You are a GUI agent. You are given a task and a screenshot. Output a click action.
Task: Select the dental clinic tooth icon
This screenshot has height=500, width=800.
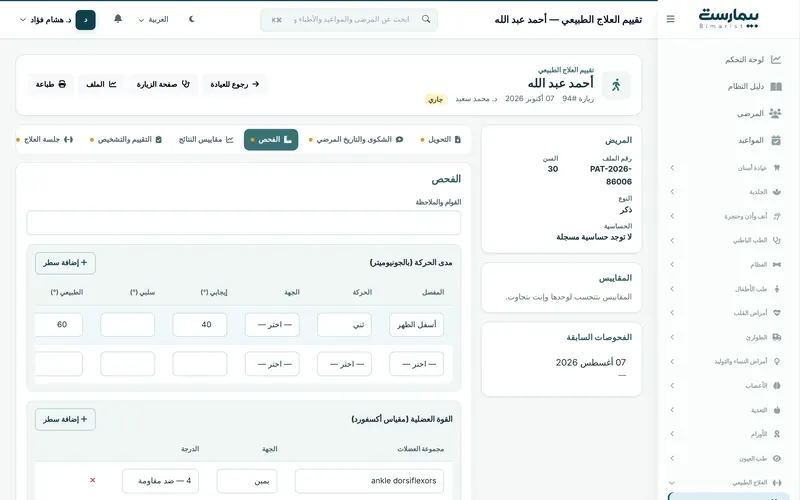(777, 167)
